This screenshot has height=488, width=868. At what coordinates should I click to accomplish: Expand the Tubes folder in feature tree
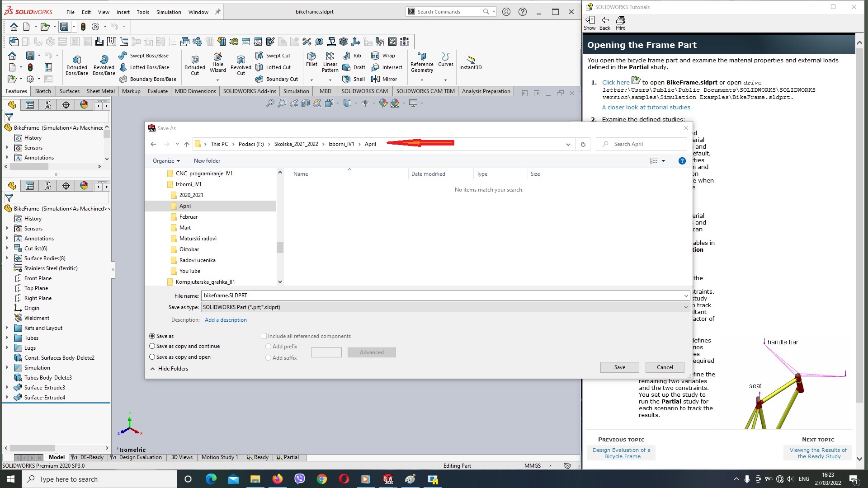click(7, 338)
